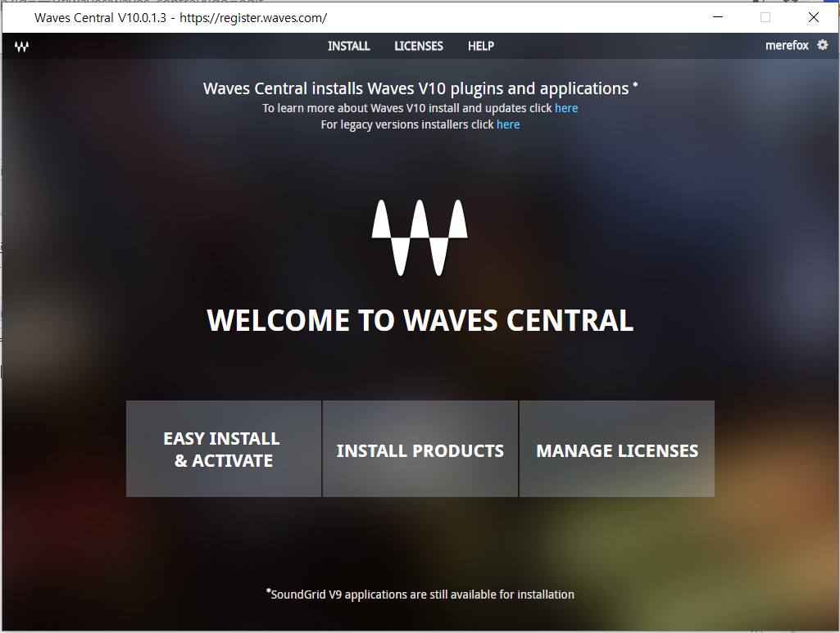Image resolution: width=840 pixels, height=633 pixels.
Task: Follow the 'here' link for V10 install and updates
Action: tap(566, 108)
